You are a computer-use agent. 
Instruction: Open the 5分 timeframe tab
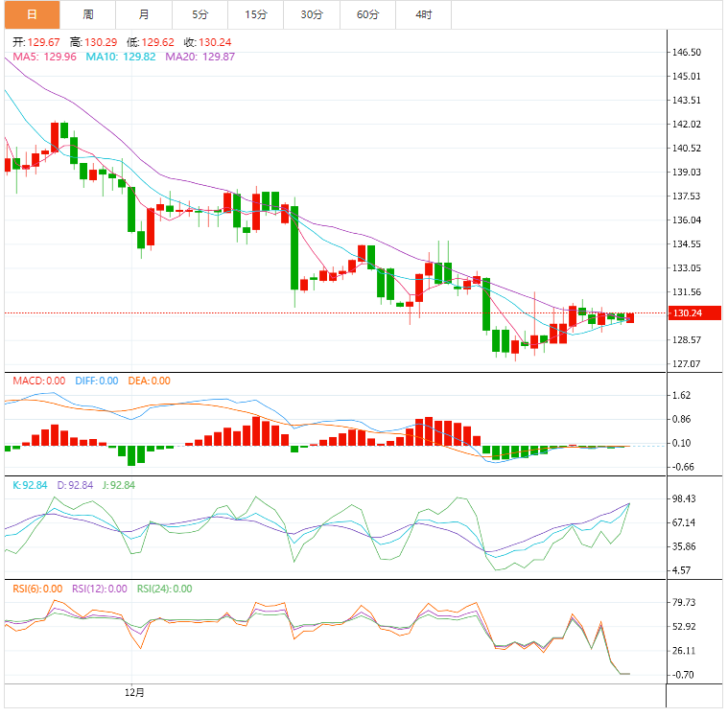(200, 14)
